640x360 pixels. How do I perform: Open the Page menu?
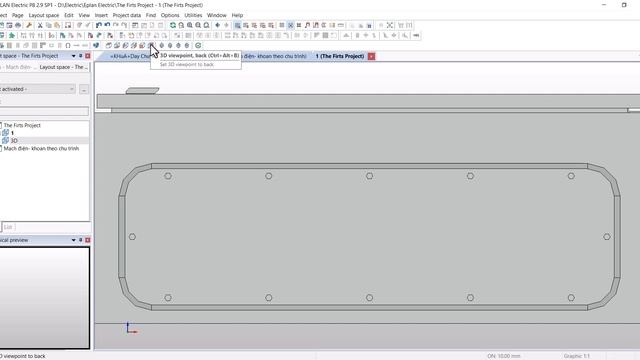tap(18, 15)
